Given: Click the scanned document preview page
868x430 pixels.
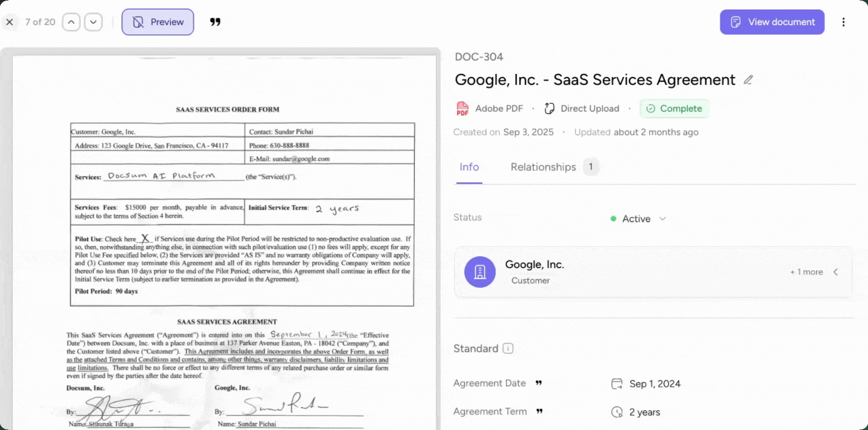Looking at the screenshot, I should tap(225, 242).
